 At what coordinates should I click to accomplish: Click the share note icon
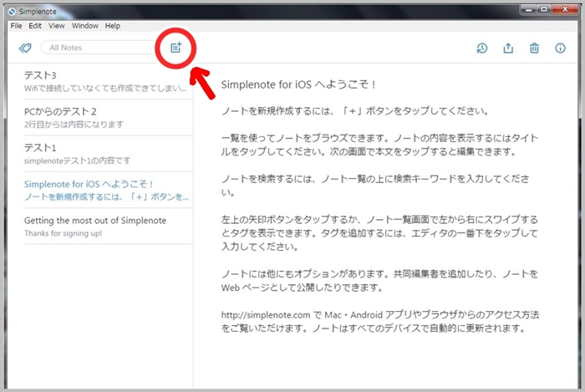(508, 48)
